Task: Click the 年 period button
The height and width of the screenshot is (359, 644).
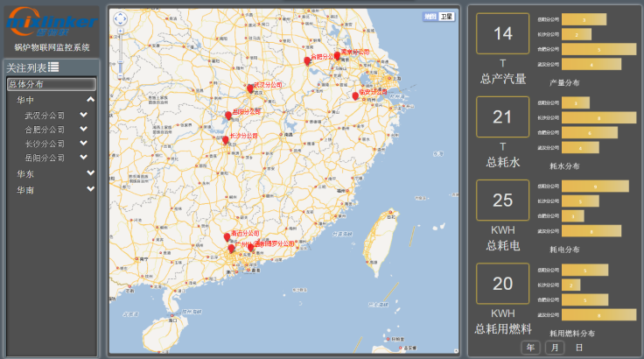Action: click(x=530, y=348)
